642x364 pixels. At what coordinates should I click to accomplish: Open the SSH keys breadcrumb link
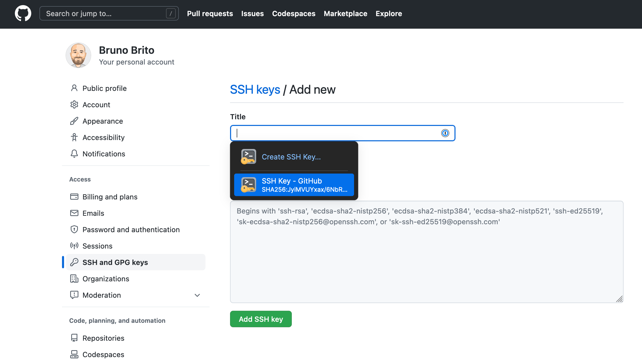pos(255,89)
